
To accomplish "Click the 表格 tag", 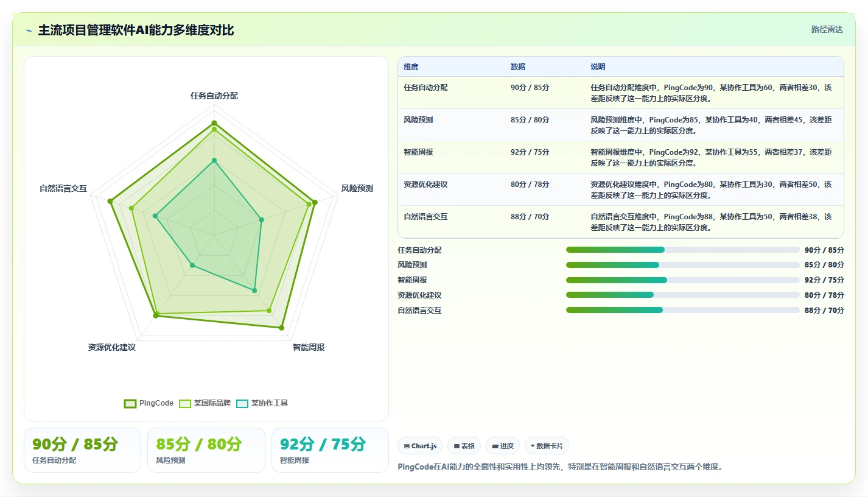I will 464,446.
